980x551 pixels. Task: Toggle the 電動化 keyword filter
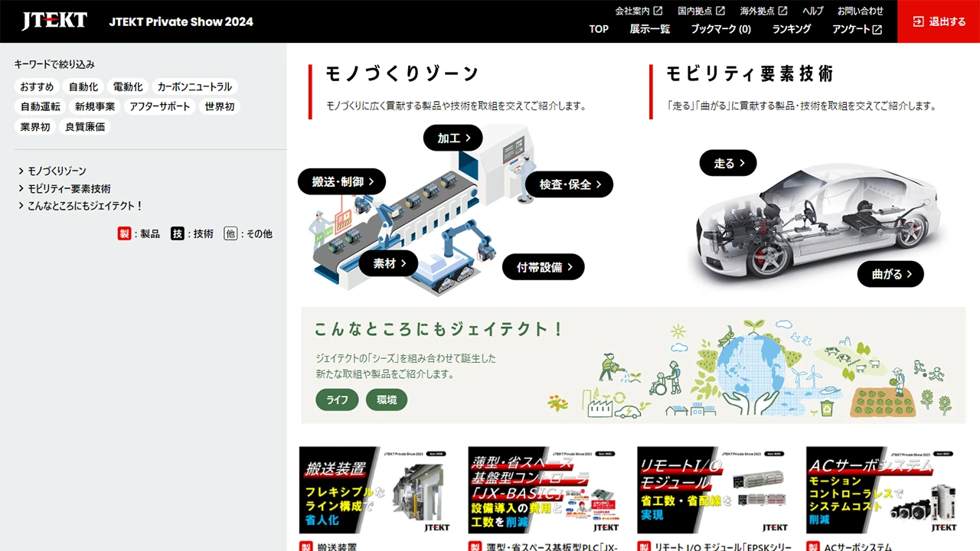(x=127, y=86)
